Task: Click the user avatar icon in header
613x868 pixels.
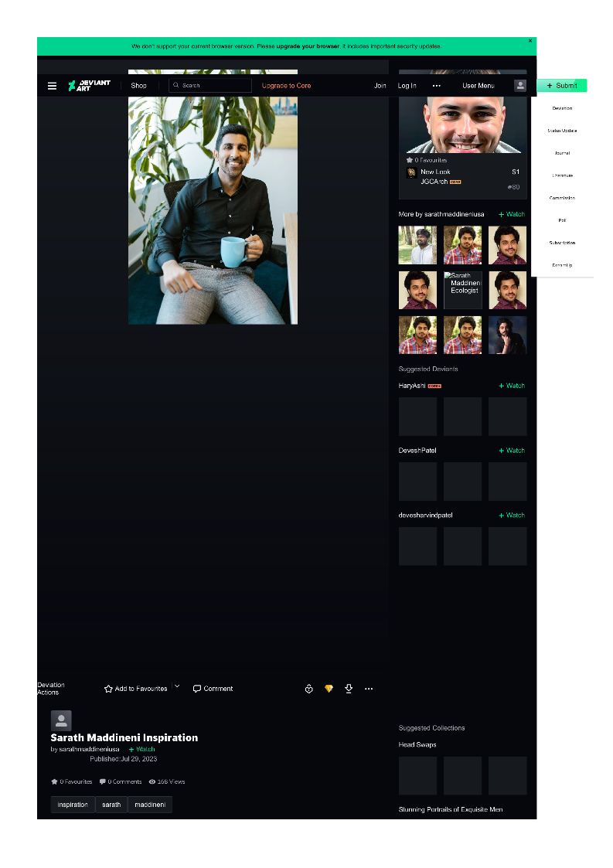Action: tap(520, 86)
